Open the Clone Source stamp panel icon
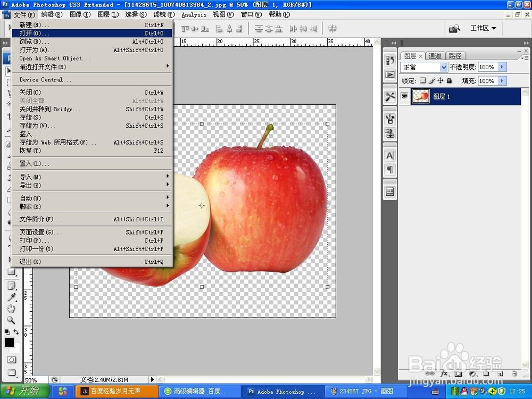 [390, 134]
